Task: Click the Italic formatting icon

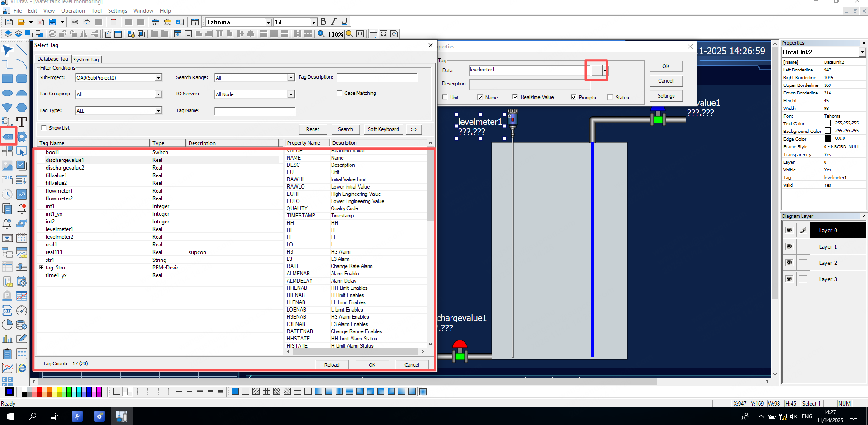Action: pyautogui.click(x=334, y=22)
